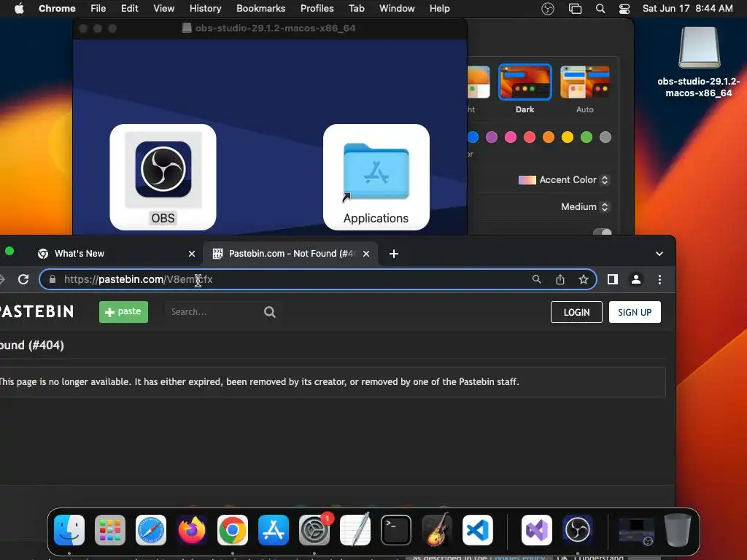Screen dimensions: 747x560
Task: Close the Pastebin Not Found tab
Action: coord(366,254)
